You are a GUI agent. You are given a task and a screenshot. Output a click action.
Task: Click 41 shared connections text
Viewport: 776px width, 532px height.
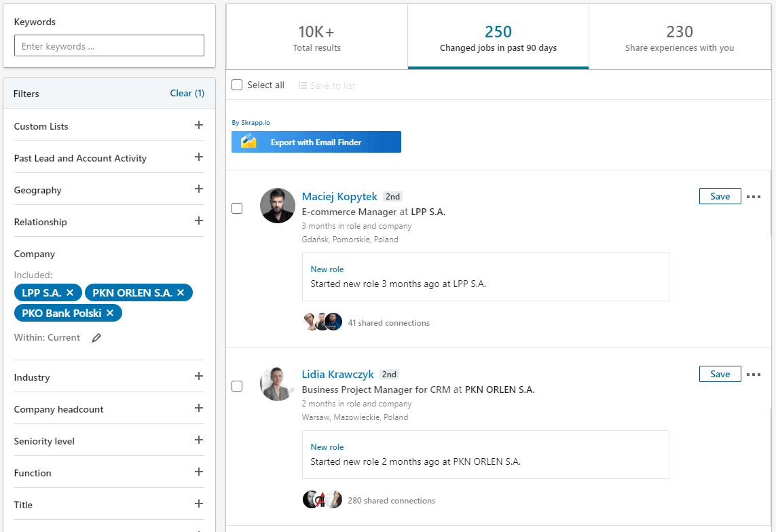388,323
